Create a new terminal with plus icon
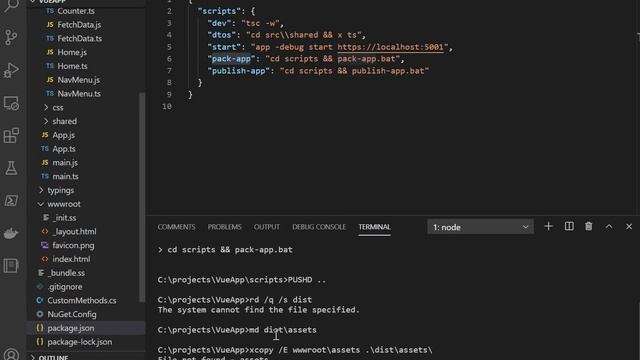This screenshot has height=360, width=640. point(548,227)
